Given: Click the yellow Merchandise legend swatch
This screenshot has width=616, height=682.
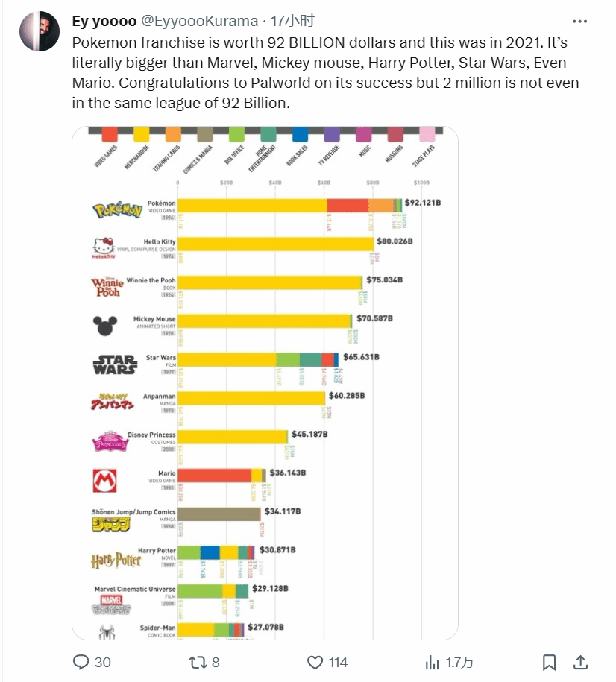Looking at the screenshot, I should (x=141, y=134).
